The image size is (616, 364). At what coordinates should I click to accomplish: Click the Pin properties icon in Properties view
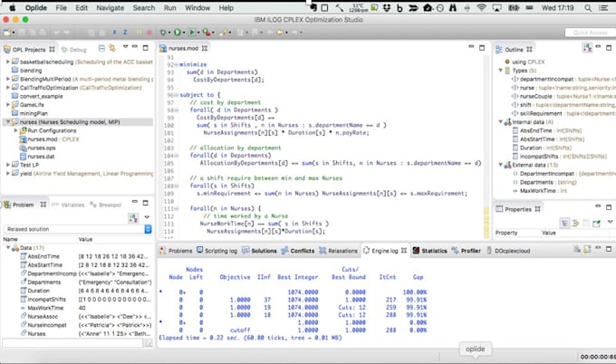596,223
